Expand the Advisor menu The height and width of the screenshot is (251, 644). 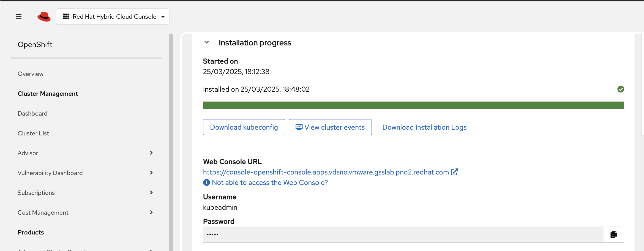click(x=151, y=153)
